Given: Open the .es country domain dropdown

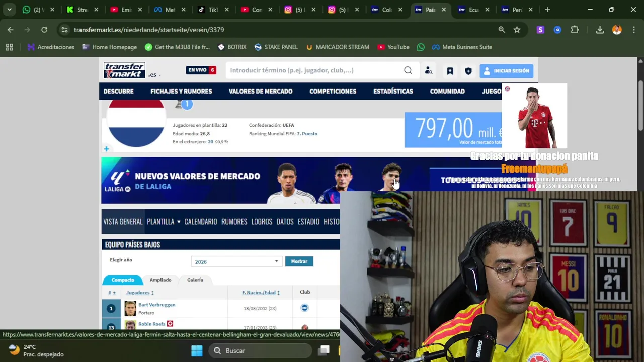Looking at the screenshot, I should coord(154,75).
